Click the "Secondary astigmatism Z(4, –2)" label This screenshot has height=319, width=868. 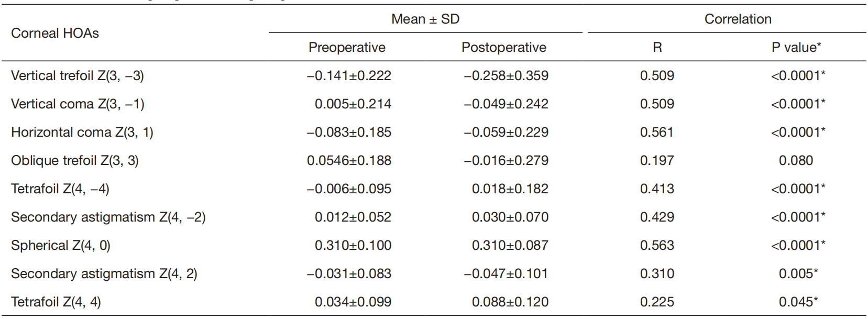tap(108, 217)
